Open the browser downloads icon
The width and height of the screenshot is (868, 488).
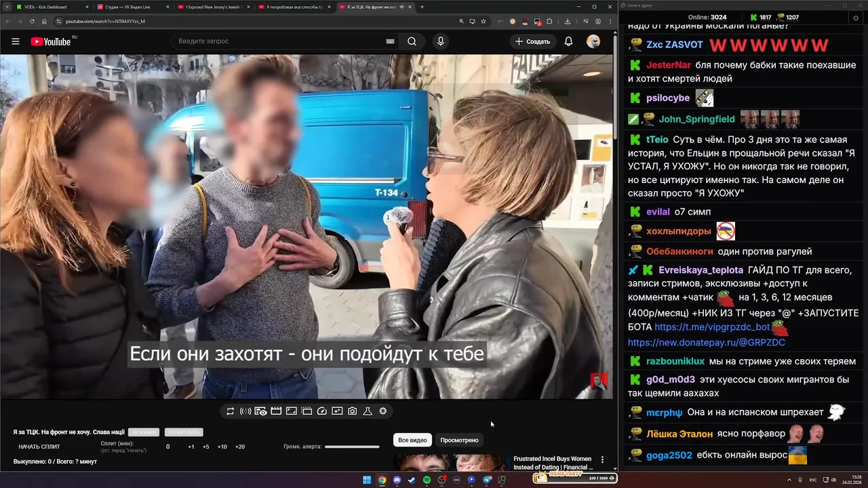click(x=567, y=21)
